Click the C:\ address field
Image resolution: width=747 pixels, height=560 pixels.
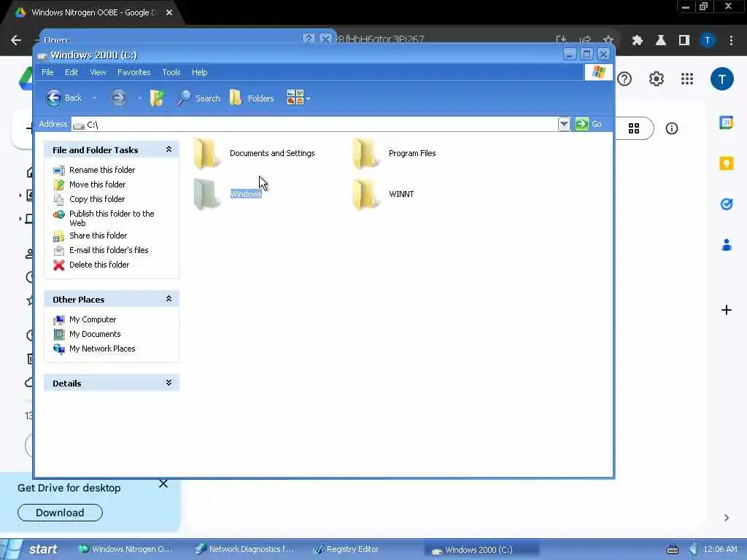[314, 125]
